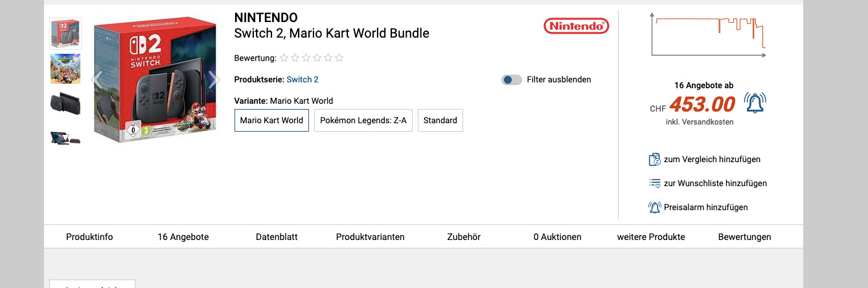Select the red box thumbnail image
The image size is (868, 288).
65,34
